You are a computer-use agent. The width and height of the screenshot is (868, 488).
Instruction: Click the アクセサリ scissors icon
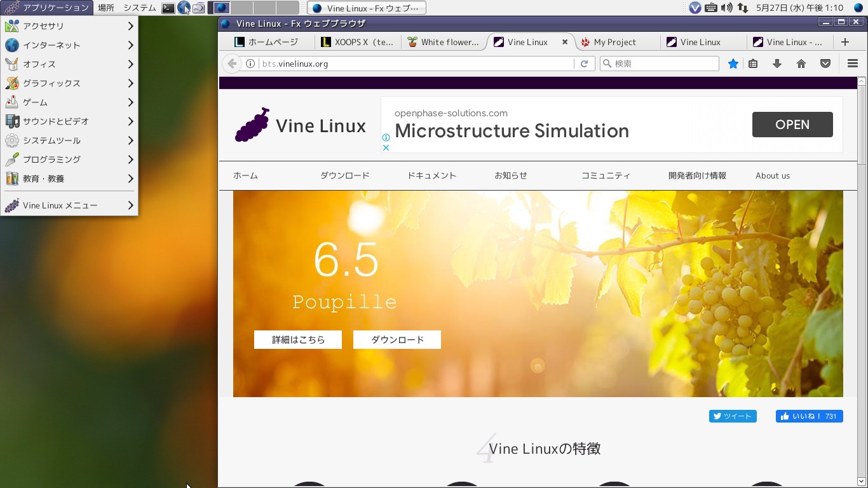click(x=12, y=26)
